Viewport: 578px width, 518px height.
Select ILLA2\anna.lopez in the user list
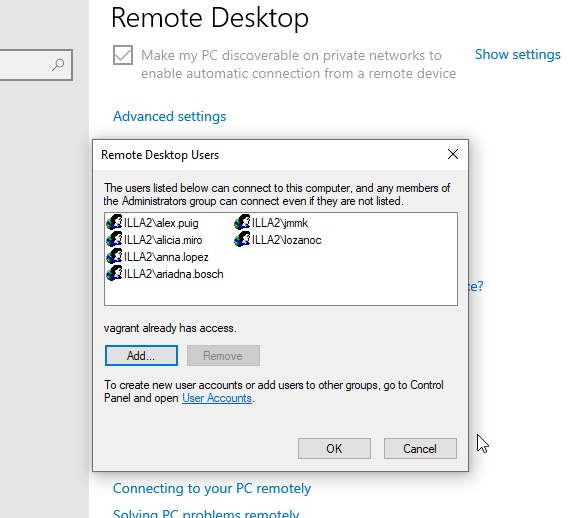166,257
